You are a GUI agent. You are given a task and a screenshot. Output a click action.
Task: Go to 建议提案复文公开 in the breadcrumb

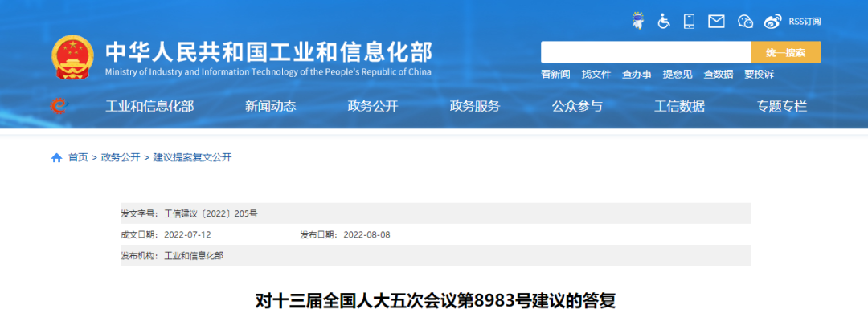pos(193,158)
